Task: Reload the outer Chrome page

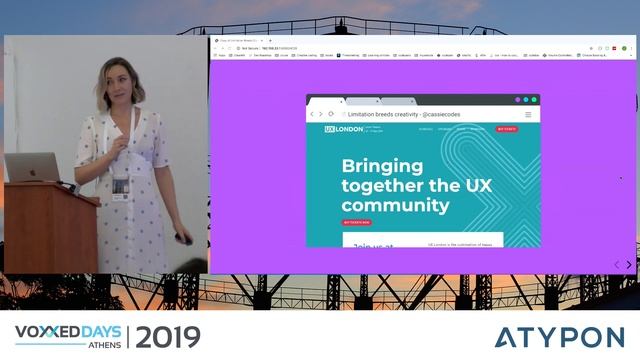Action: tap(229, 48)
